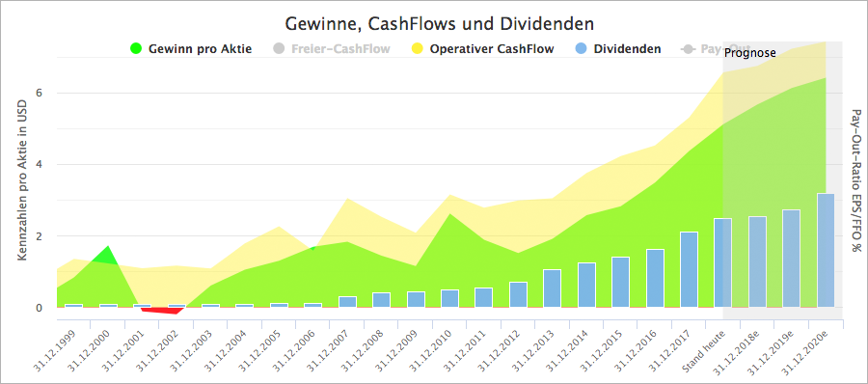Select the dividend bar for 31.12.2008
The width and height of the screenshot is (868, 384).
click(x=381, y=300)
